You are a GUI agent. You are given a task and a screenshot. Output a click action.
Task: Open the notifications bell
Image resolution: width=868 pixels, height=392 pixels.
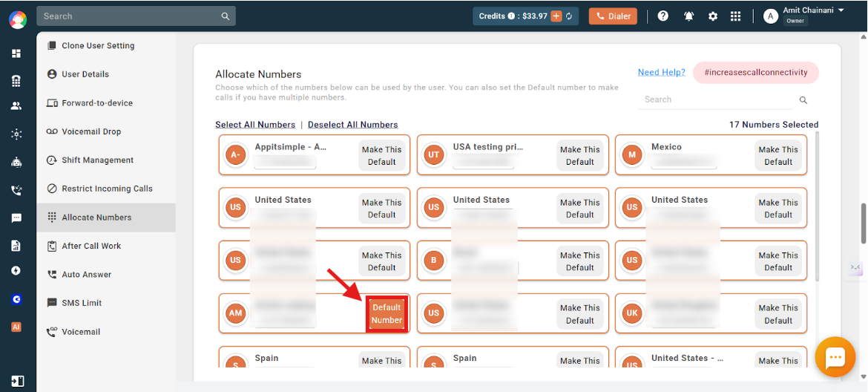pyautogui.click(x=688, y=16)
